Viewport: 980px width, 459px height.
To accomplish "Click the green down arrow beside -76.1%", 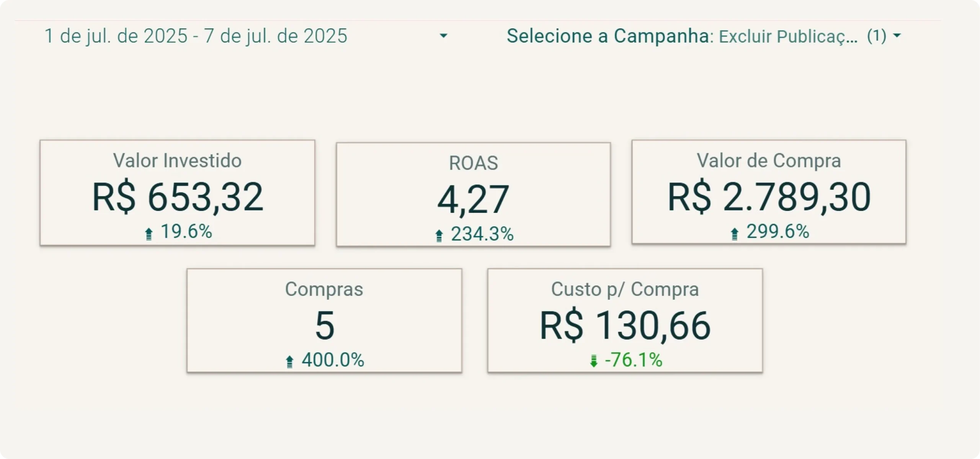I will coord(594,361).
